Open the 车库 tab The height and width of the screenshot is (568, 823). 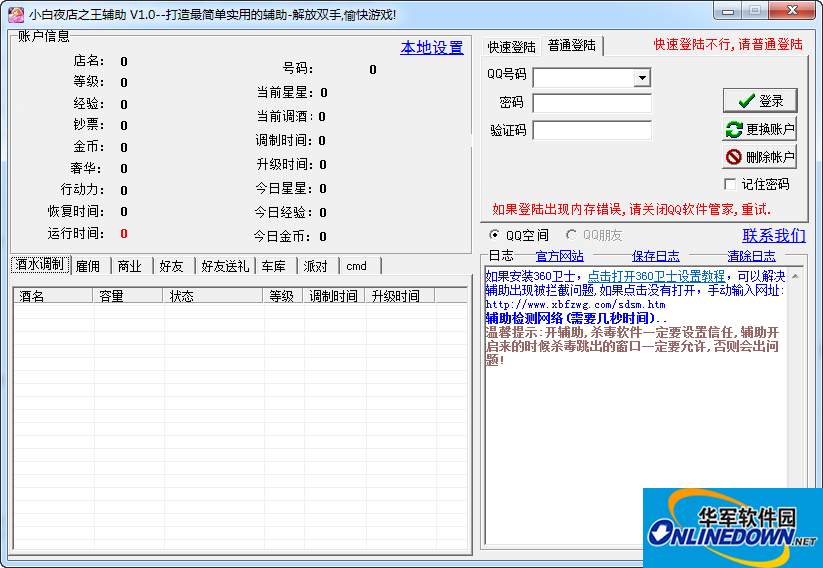point(276,266)
